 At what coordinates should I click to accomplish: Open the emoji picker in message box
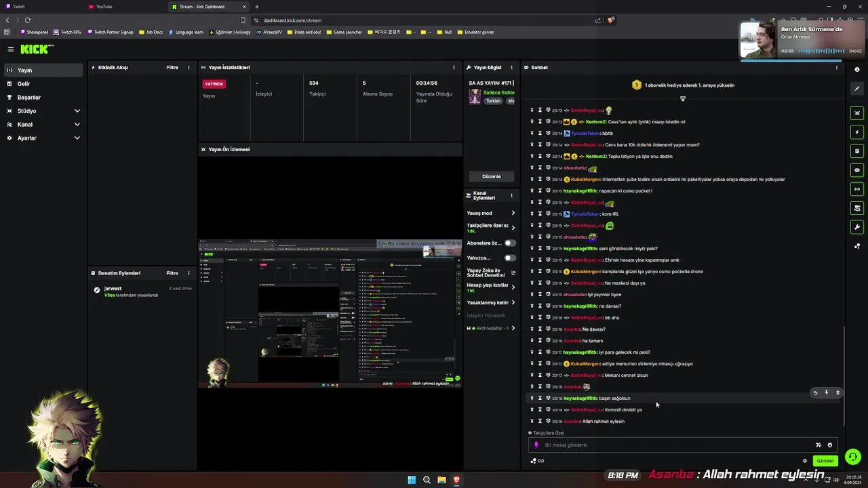pyautogui.click(x=829, y=445)
